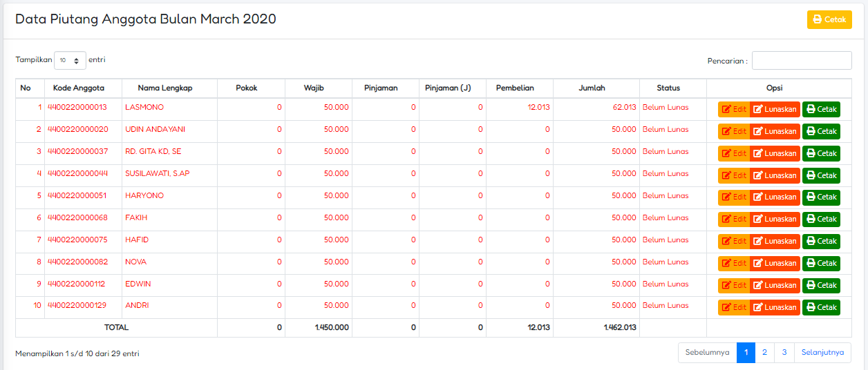868x370 pixels.
Task: Click Lunaskan for SUSILAWATI, S.AP
Action: click(x=775, y=175)
